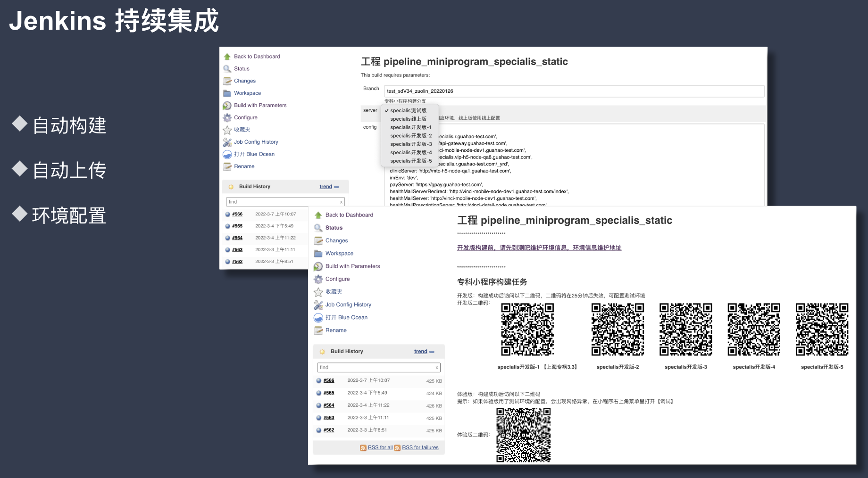Open Workspace in front window

339,254
